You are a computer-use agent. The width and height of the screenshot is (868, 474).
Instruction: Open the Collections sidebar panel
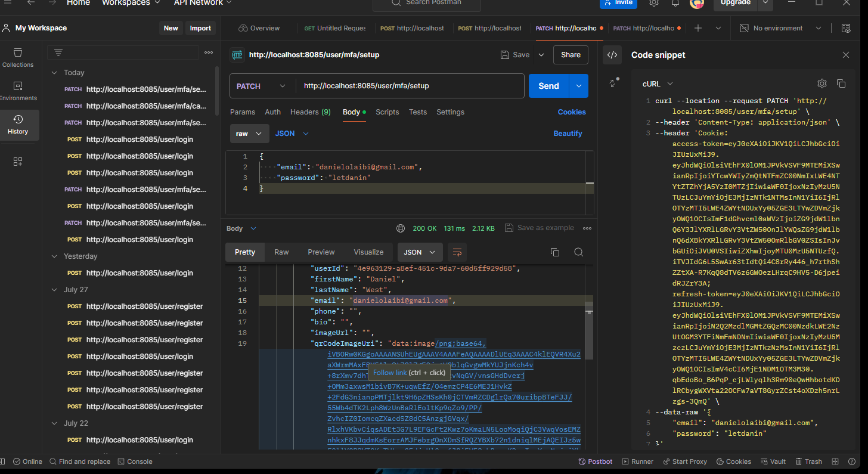coord(18,57)
